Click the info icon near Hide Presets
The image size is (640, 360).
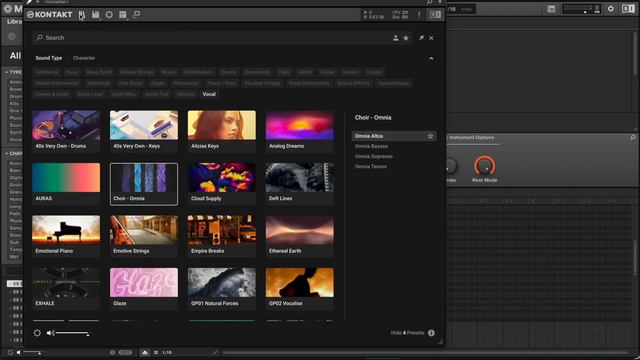click(431, 333)
